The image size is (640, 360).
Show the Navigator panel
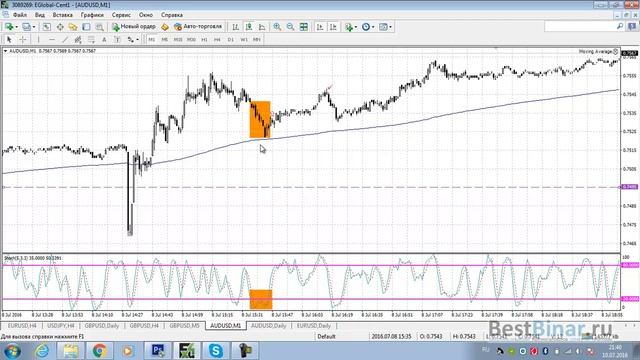pos(73,27)
